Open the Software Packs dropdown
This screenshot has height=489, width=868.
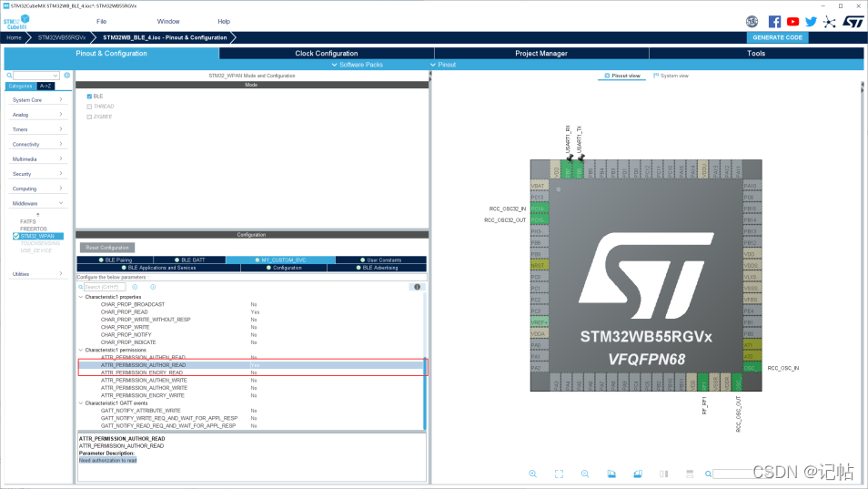pos(357,65)
